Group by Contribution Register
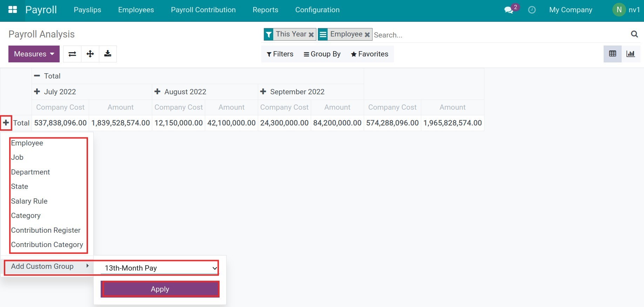This screenshot has width=644, height=307. tap(46, 230)
